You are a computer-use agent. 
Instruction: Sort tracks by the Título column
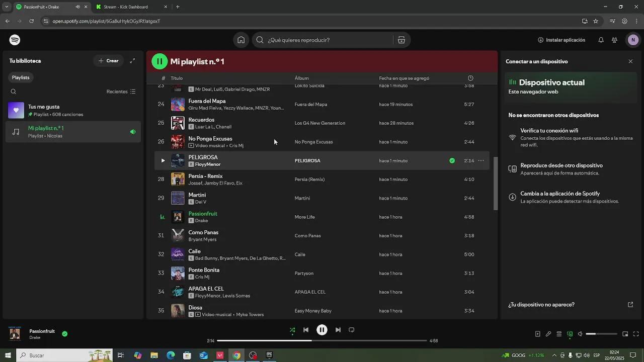pyautogui.click(x=177, y=78)
